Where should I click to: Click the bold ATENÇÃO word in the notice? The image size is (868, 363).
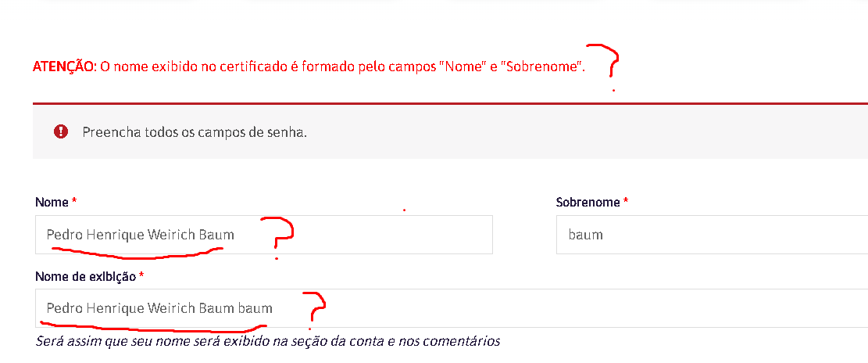coord(65,67)
